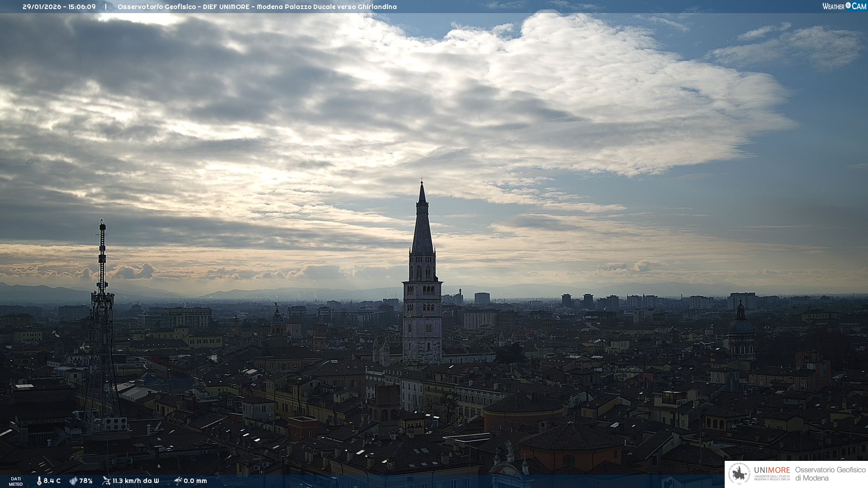Click the rain umbrella precipitation icon
Viewport: 868px width, 488px height.
click(x=178, y=481)
